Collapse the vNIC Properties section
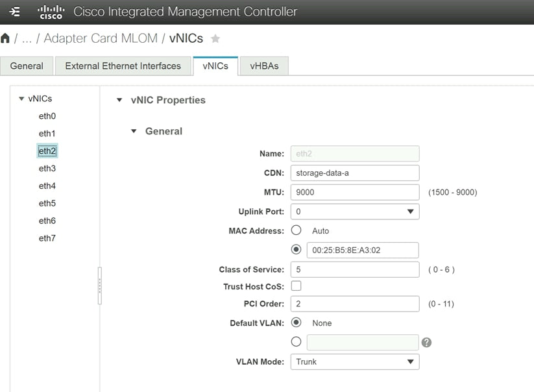 point(119,101)
